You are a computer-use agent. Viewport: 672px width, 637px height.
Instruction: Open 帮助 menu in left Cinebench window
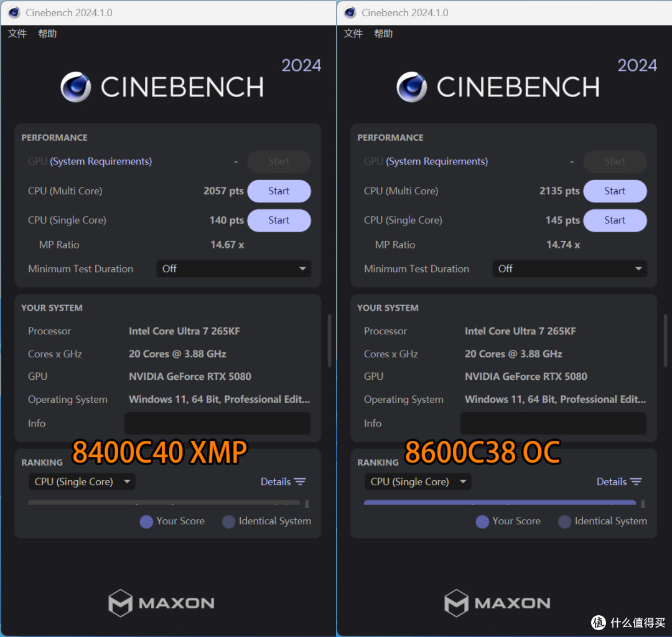(x=47, y=34)
